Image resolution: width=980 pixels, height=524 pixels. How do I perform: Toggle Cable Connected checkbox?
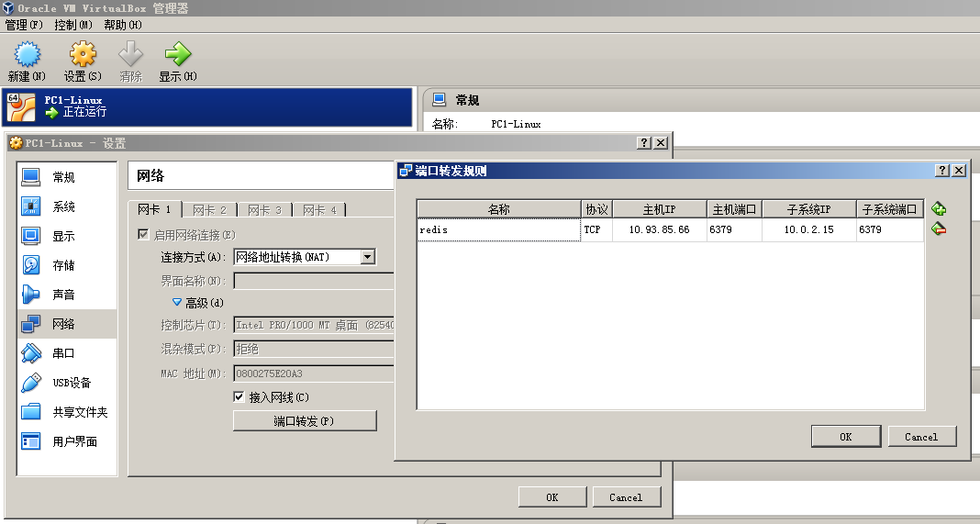pyautogui.click(x=239, y=396)
